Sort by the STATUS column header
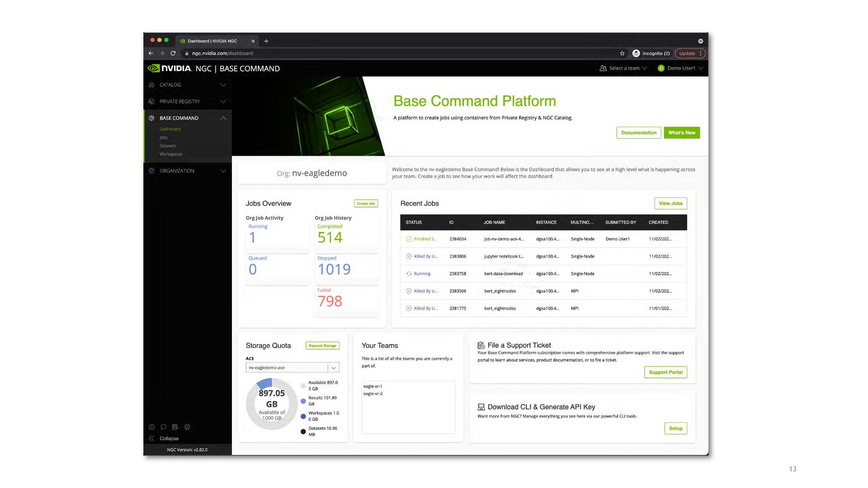868x488 pixels. [414, 222]
